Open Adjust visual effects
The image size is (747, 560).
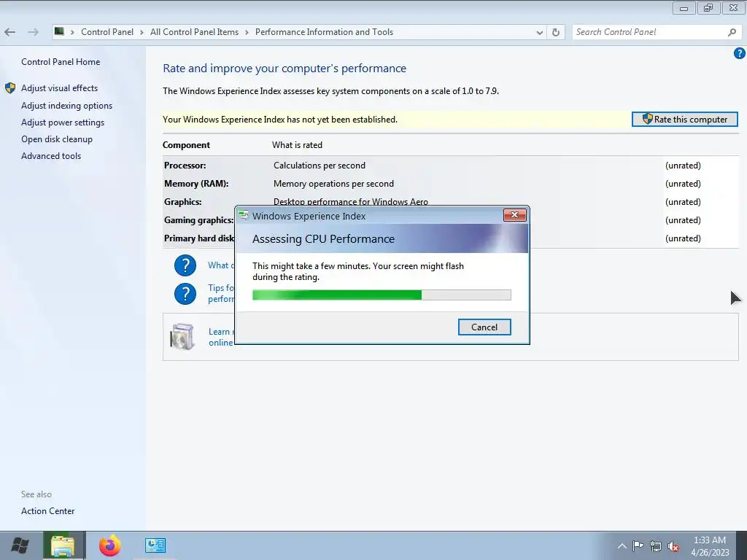point(60,88)
